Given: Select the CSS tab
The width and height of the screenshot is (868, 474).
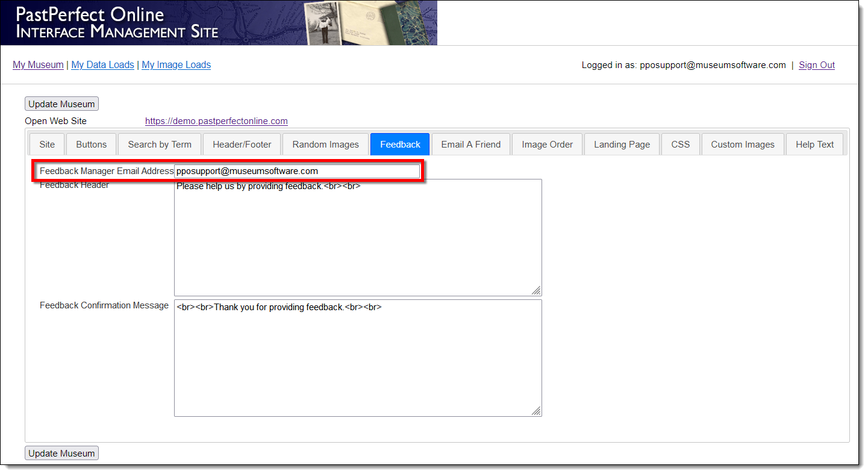Looking at the screenshot, I should coord(681,145).
